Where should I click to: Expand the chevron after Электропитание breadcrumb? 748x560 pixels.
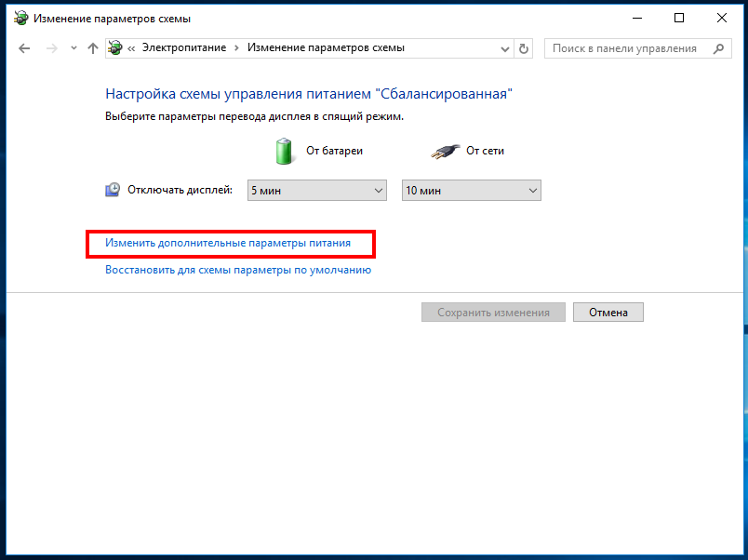tap(236, 48)
